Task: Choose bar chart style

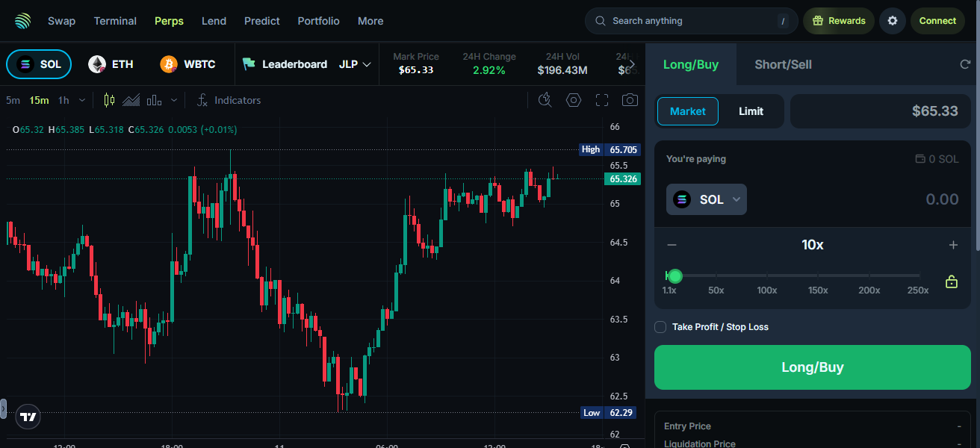Action: (155, 100)
